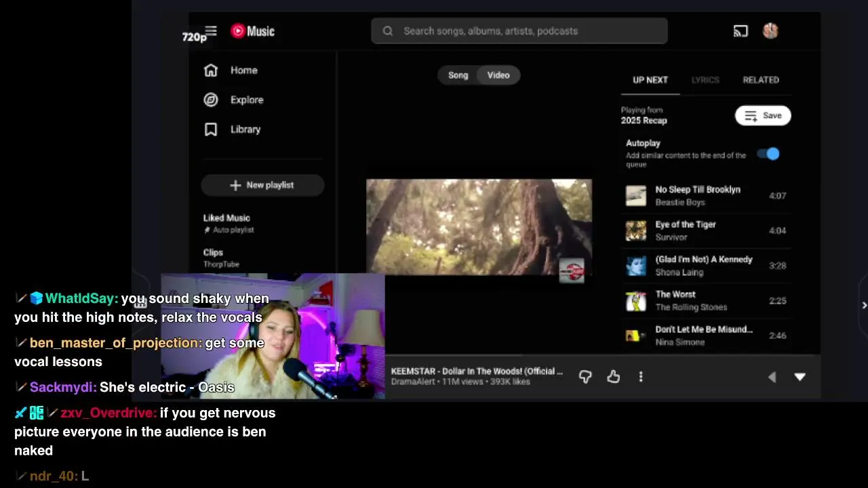Image resolution: width=868 pixels, height=488 pixels.
Task: Save the queue with Save button
Action: [x=763, y=116]
